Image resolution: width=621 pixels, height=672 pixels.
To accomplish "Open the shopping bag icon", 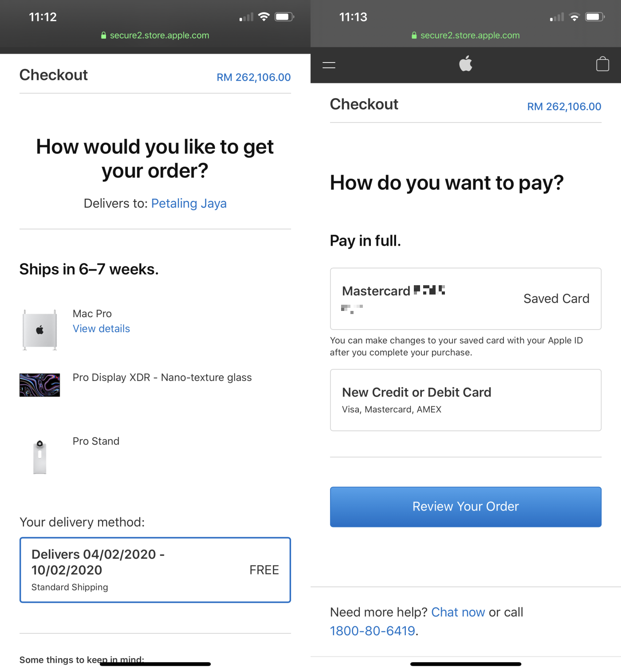I will pyautogui.click(x=602, y=64).
